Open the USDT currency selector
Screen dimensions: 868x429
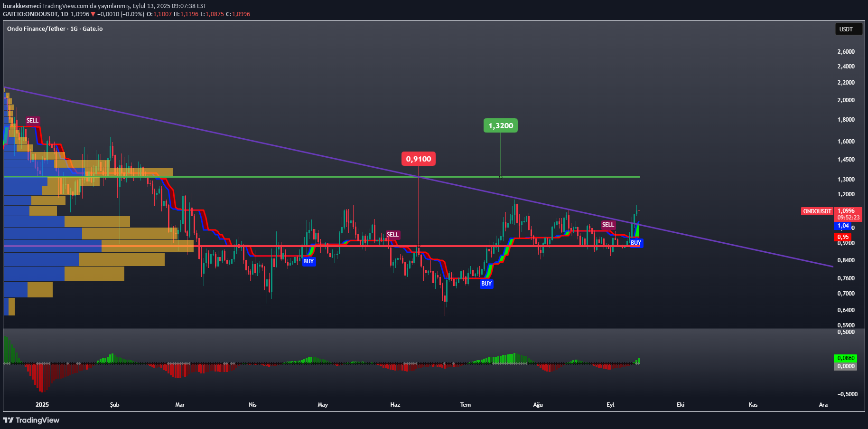pos(848,29)
